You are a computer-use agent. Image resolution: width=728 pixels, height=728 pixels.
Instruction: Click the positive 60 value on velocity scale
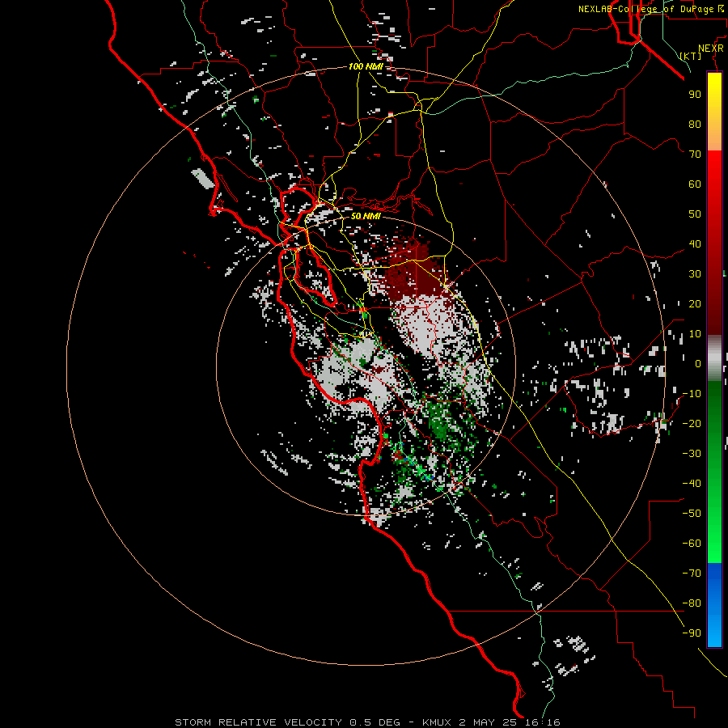pos(695,184)
